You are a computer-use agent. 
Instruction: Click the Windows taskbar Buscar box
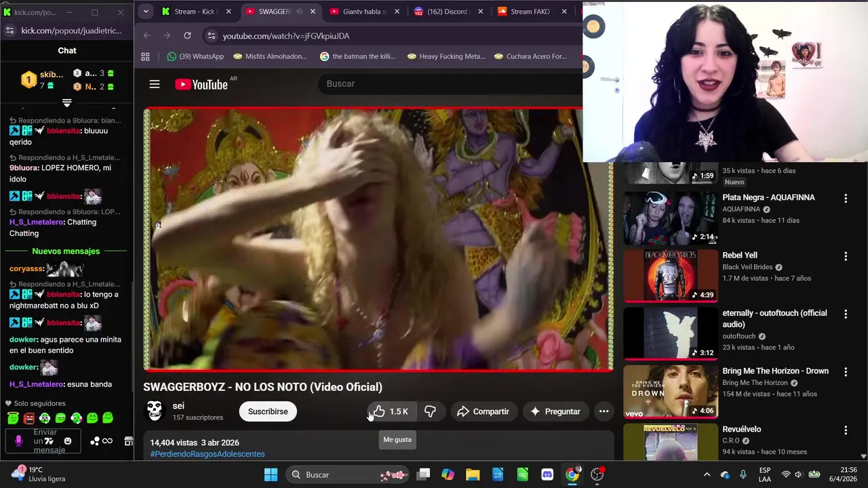click(349, 474)
